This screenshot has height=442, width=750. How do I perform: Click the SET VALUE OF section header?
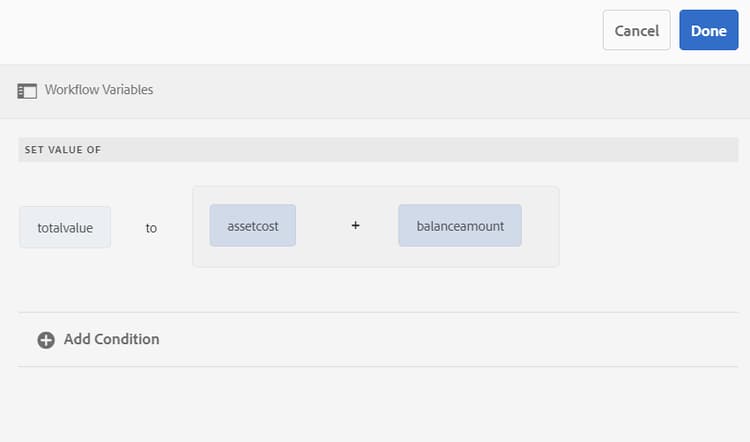point(63,150)
